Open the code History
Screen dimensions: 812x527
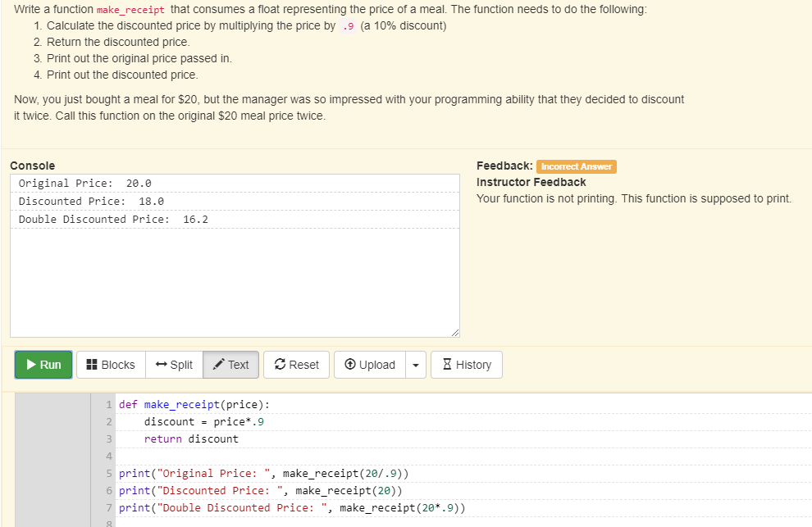click(466, 365)
